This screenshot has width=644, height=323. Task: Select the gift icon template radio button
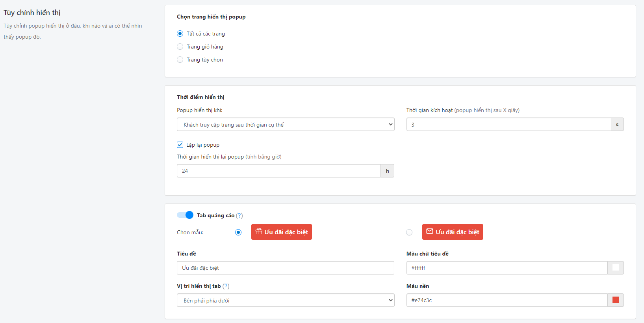click(x=238, y=232)
